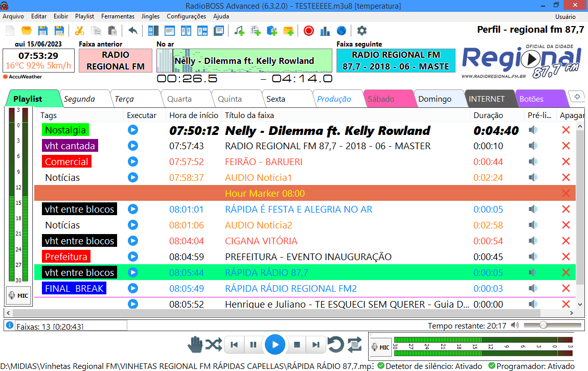The width and height of the screenshot is (588, 371).
Task: Click Detetor de silêncio: Ativado status
Action: pyautogui.click(x=429, y=366)
